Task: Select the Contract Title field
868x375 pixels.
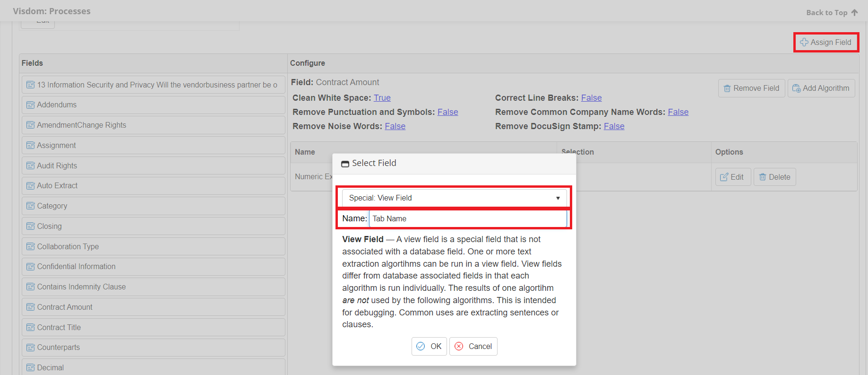Action: click(x=153, y=327)
